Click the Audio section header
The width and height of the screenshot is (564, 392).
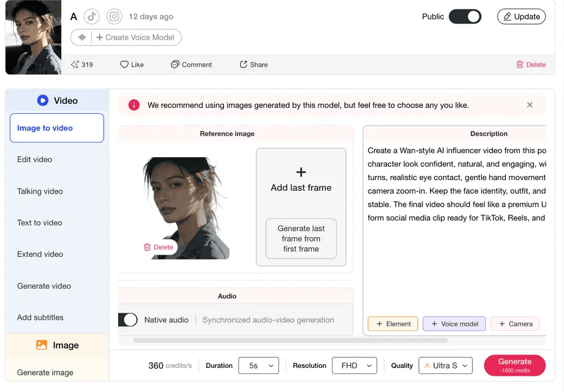point(227,296)
